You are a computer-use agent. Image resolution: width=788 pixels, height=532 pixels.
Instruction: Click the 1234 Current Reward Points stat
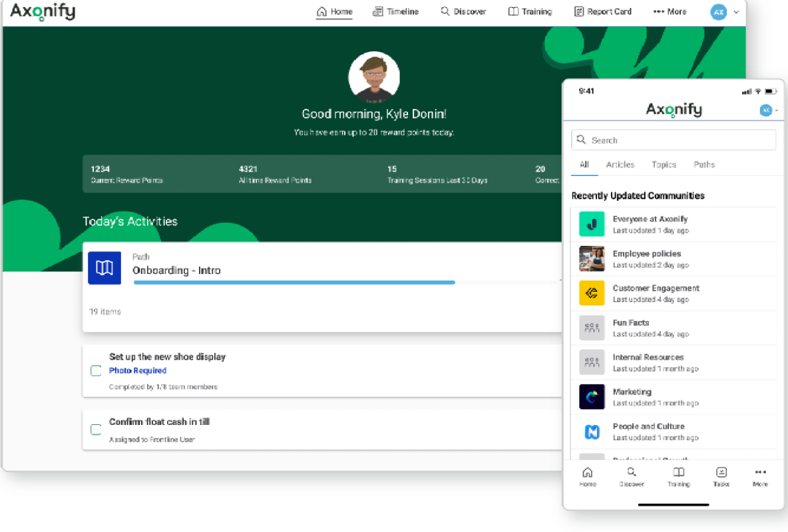(x=126, y=174)
